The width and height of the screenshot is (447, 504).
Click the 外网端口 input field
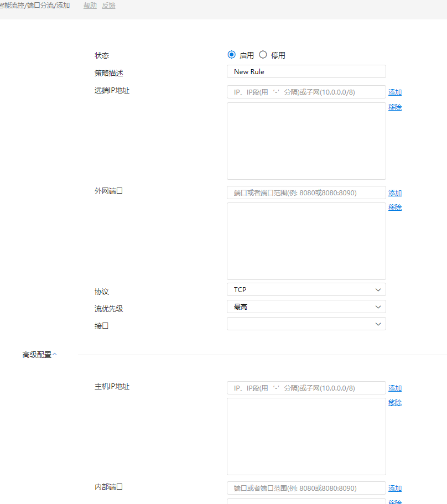(306, 193)
